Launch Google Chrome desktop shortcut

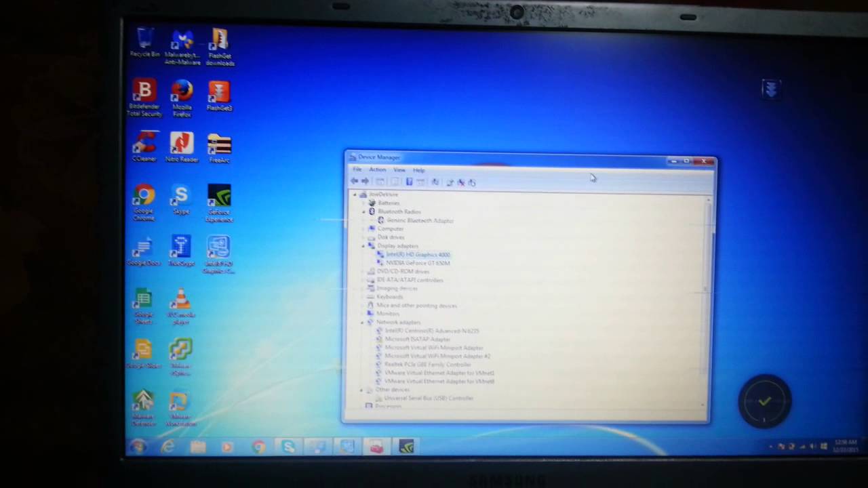tap(144, 202)
